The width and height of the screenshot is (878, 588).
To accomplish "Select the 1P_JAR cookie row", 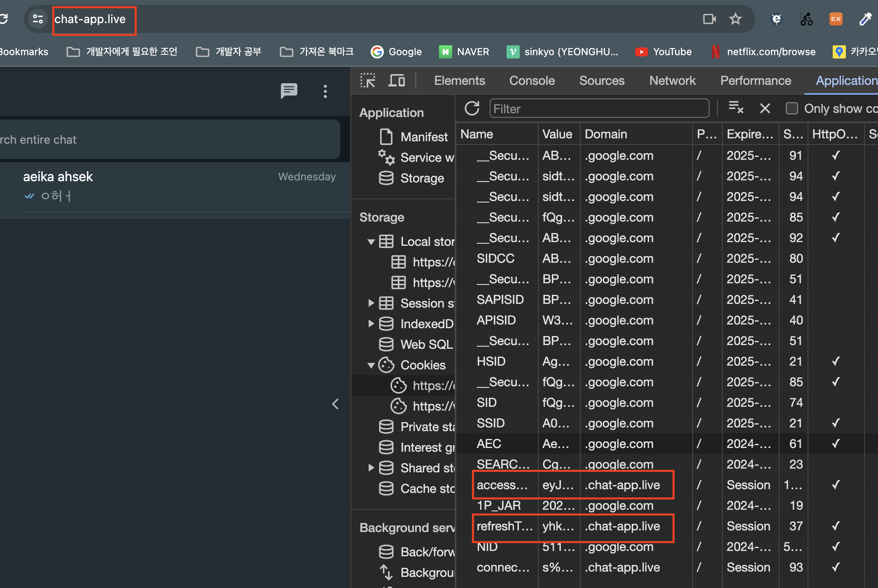I will coord(667,505).
